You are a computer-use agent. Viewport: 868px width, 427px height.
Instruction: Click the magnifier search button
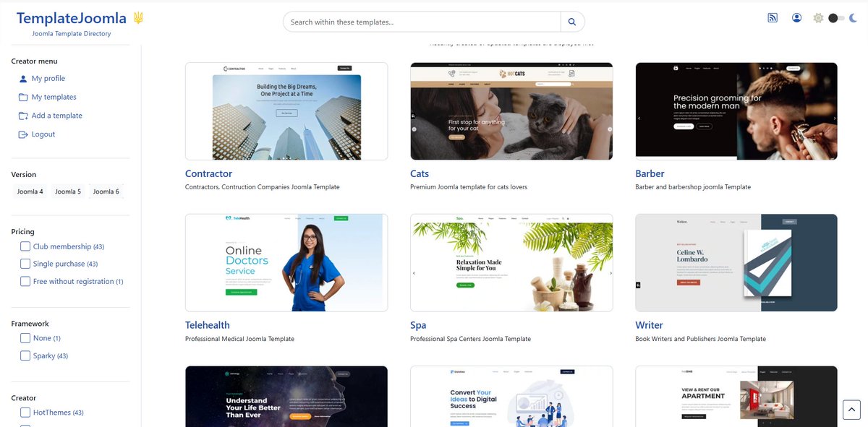572,22
